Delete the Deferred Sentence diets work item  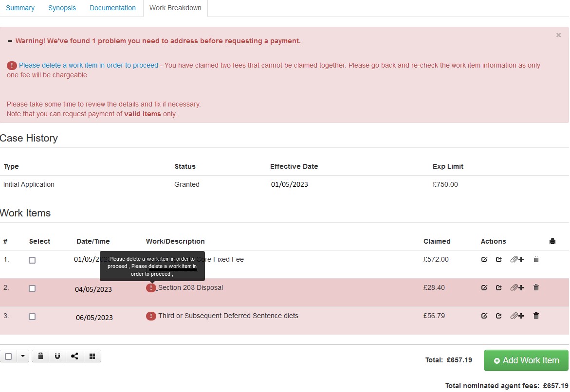[x=536, y=316]
